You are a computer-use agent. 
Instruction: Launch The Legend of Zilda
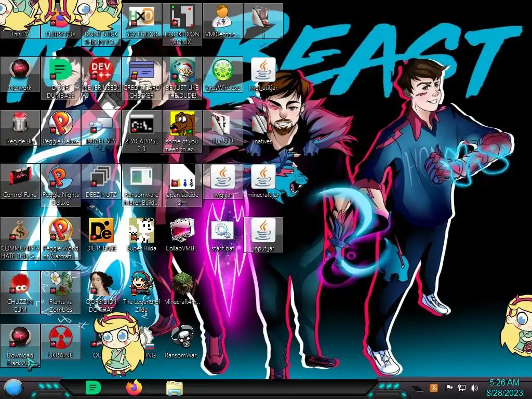[142, 292]
